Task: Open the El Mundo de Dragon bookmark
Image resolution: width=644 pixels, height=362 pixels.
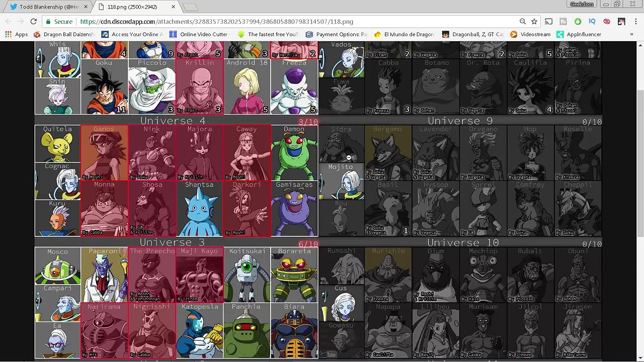Action: point(404,34)
